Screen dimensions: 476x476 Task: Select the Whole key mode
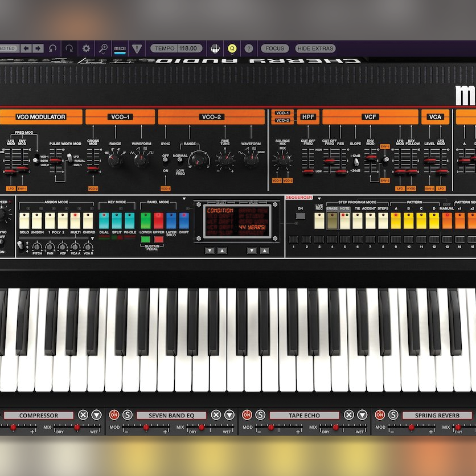point(130,221)
